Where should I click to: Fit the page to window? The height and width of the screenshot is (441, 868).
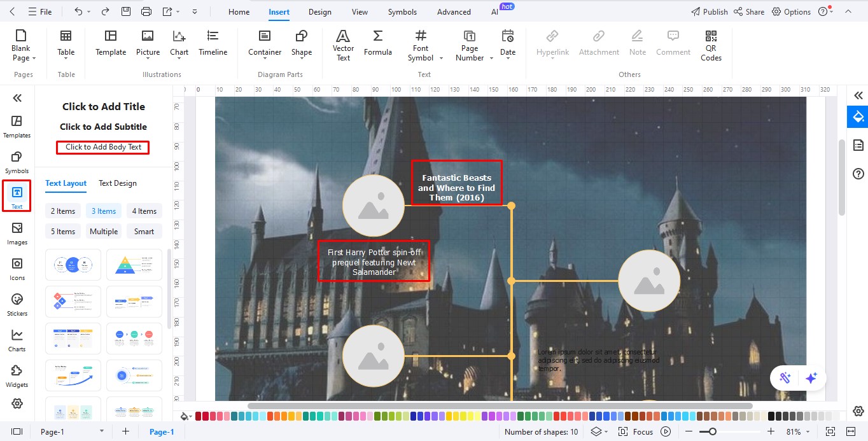click(x=830, y=431)
